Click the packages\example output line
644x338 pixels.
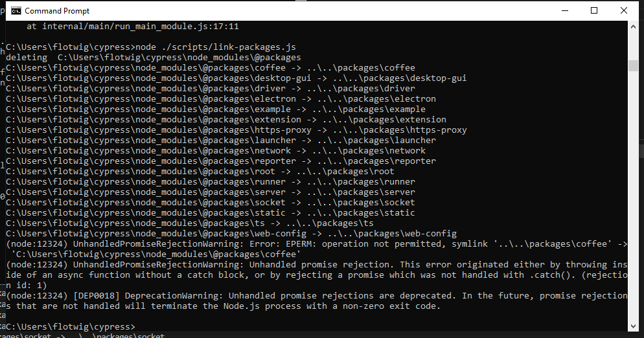point(216,109)
